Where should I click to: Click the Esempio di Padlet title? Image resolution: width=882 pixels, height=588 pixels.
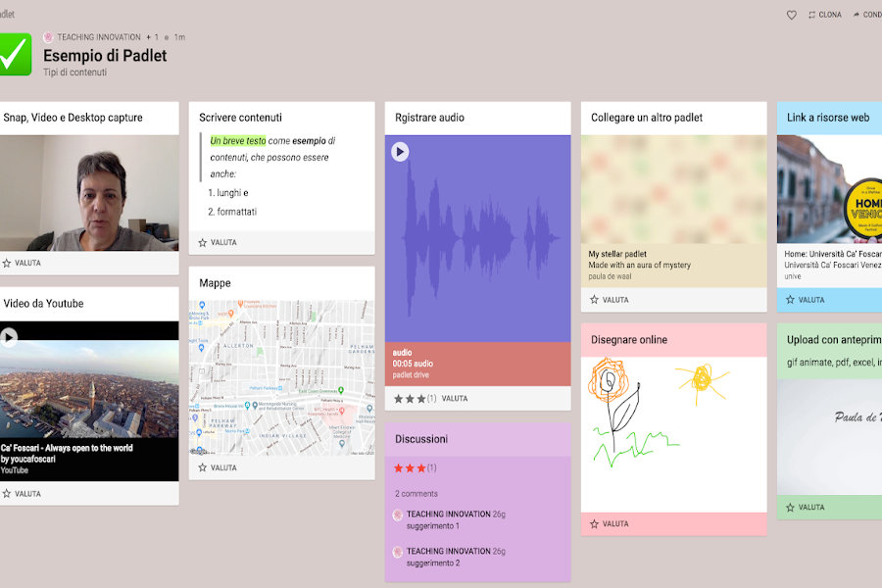tap(105, 56)
